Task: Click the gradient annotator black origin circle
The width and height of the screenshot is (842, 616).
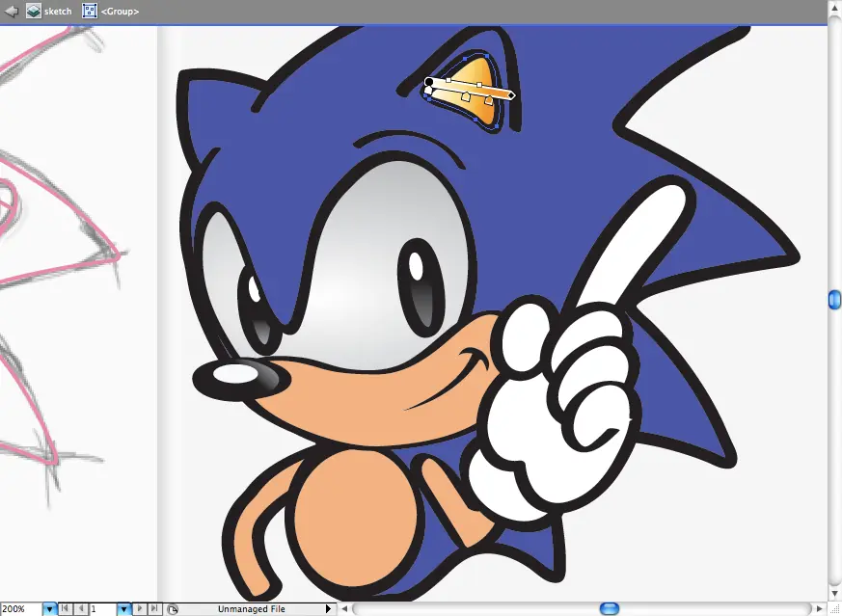Action: 429,82
